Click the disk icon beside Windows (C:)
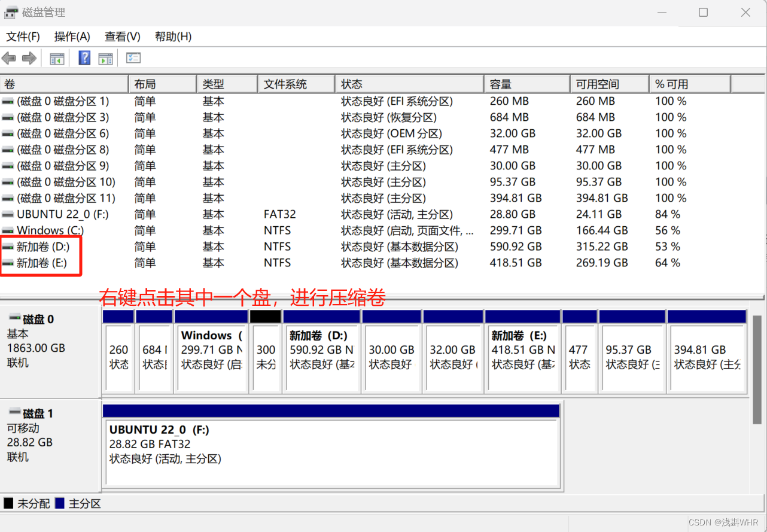The image size is (767, 532). tap(7, 230)
